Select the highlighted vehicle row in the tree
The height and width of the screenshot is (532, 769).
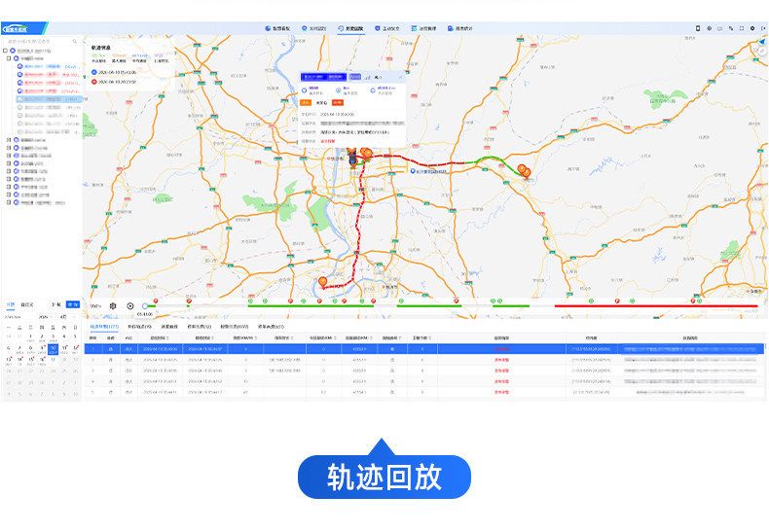pyautogui.click(x=49, y=99)
